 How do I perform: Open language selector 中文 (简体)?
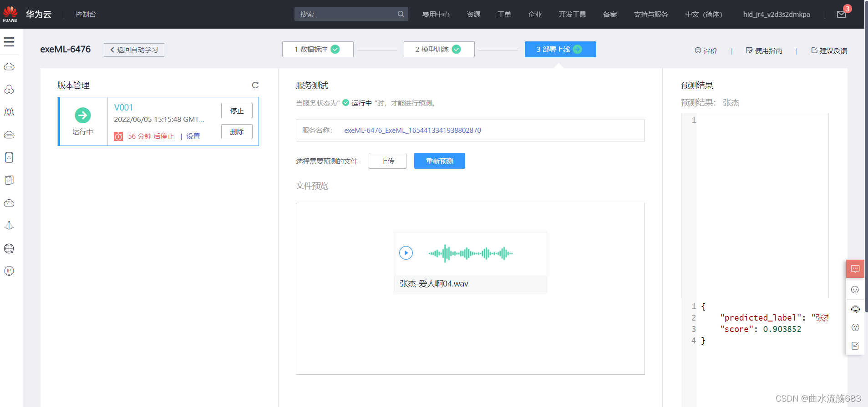(704, 14)
